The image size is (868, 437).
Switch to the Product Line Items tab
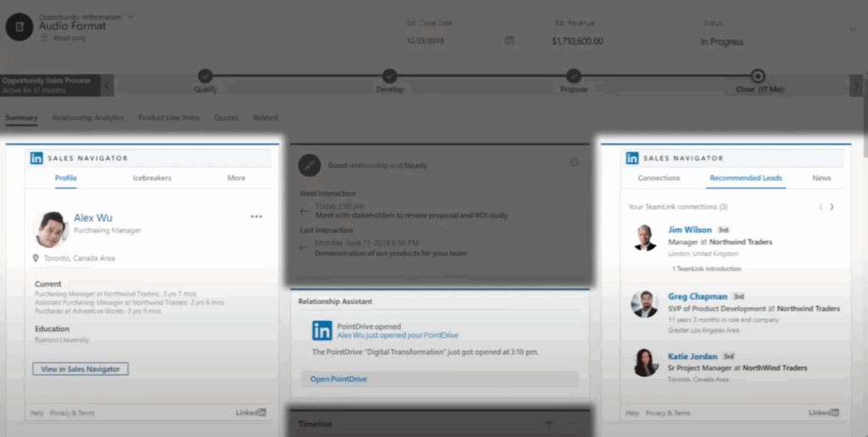pyautogui.click(x=169, y=117)
